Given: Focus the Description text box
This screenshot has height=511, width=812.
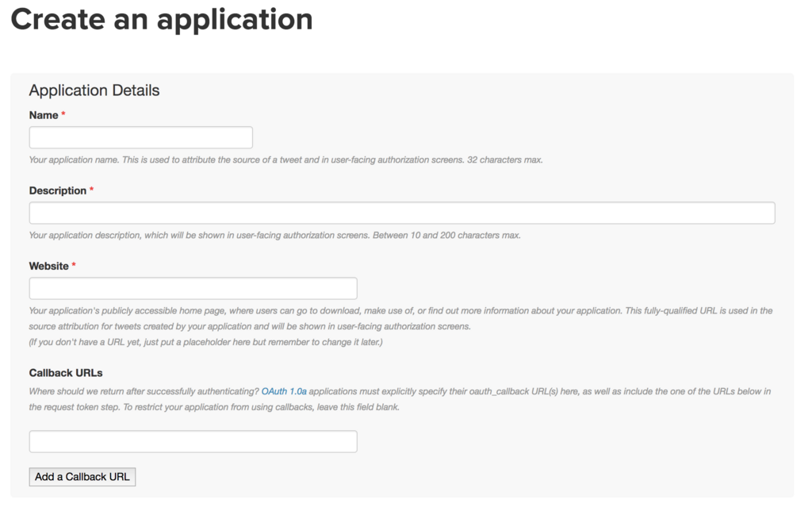Looking at the screenshot, I should pyautogui.click(x=401, y=213).
